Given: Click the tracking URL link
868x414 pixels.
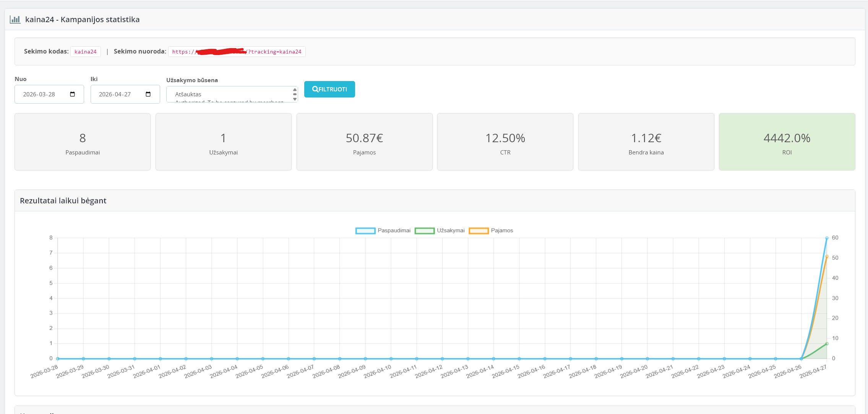Looking at the screenshot, I should (237, 52).
